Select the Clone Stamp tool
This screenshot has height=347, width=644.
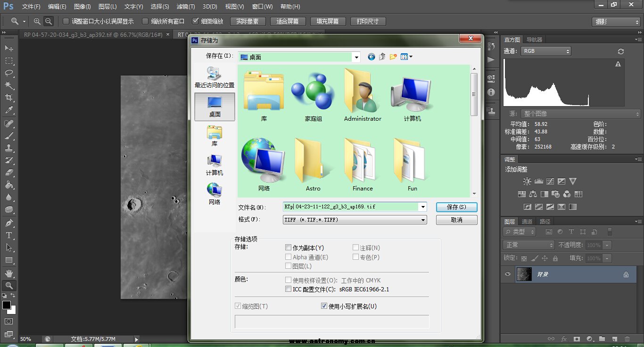point(9,148)
